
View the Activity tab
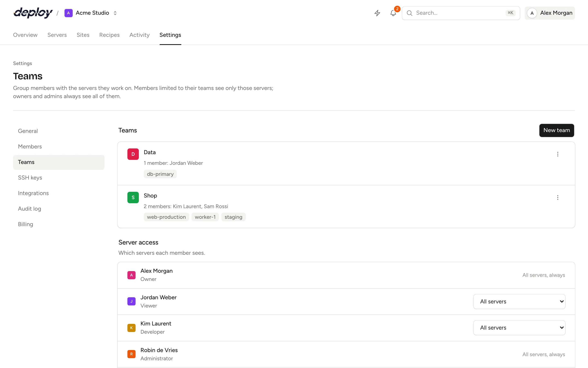point(139,35)
